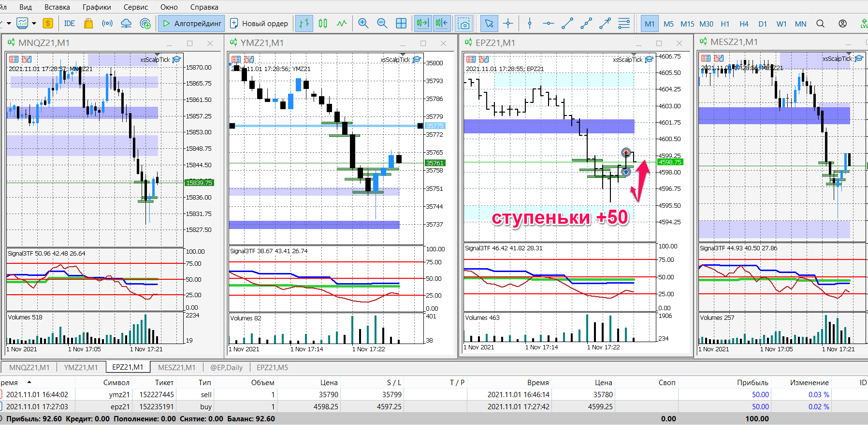Draw a horizontal line on the chart
The image size is (868, 431).
click(549, 23)
